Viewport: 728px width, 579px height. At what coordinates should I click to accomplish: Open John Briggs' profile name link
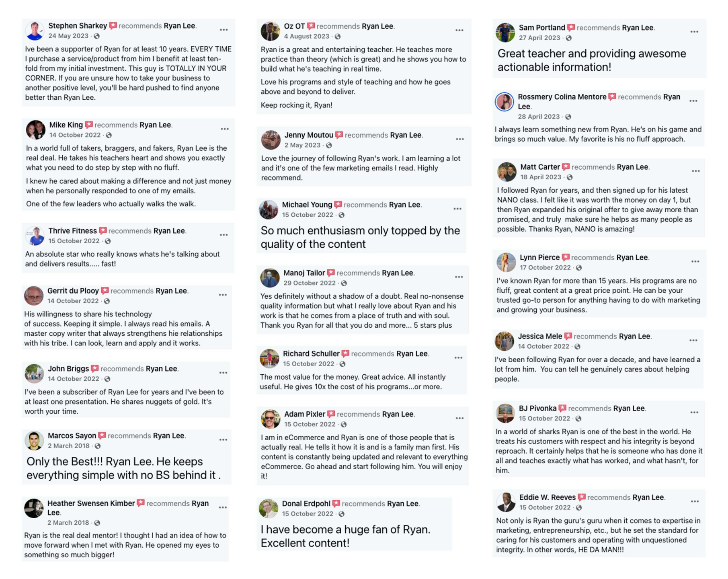[68, 369]
